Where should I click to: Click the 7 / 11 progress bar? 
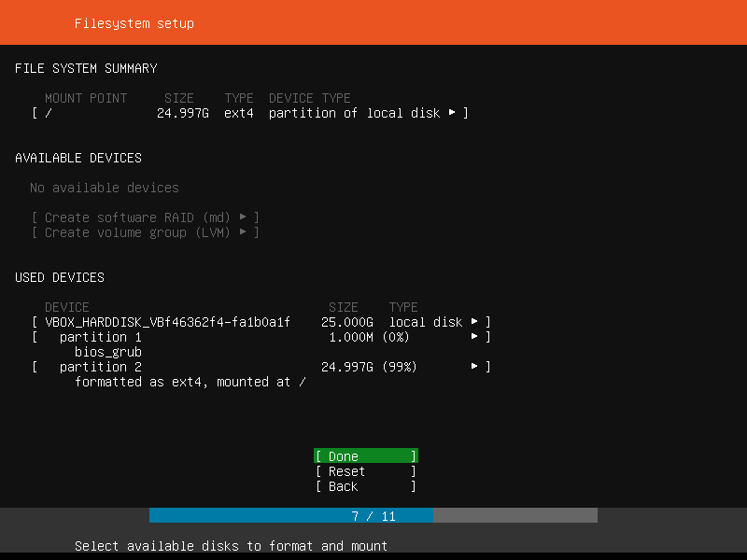(373, 514)
